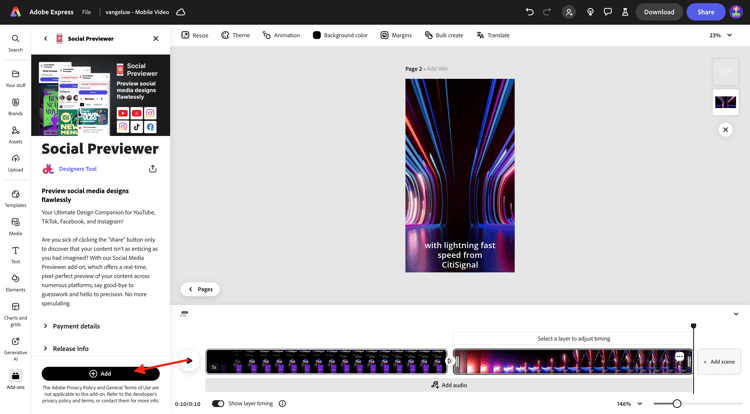This screenshot has height=414, width=750.
Task: Click the cloud sync status icon
Action: (x=181, y=12)
